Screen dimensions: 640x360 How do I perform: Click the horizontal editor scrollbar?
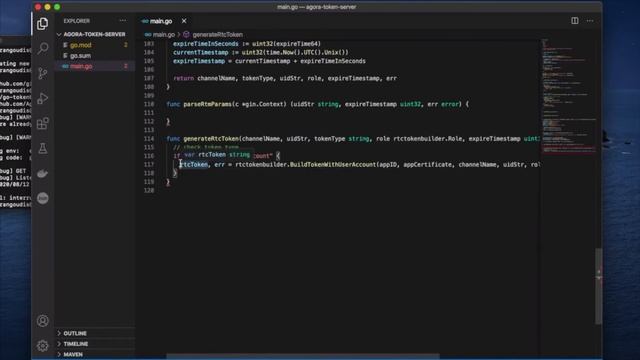(302, 356)
